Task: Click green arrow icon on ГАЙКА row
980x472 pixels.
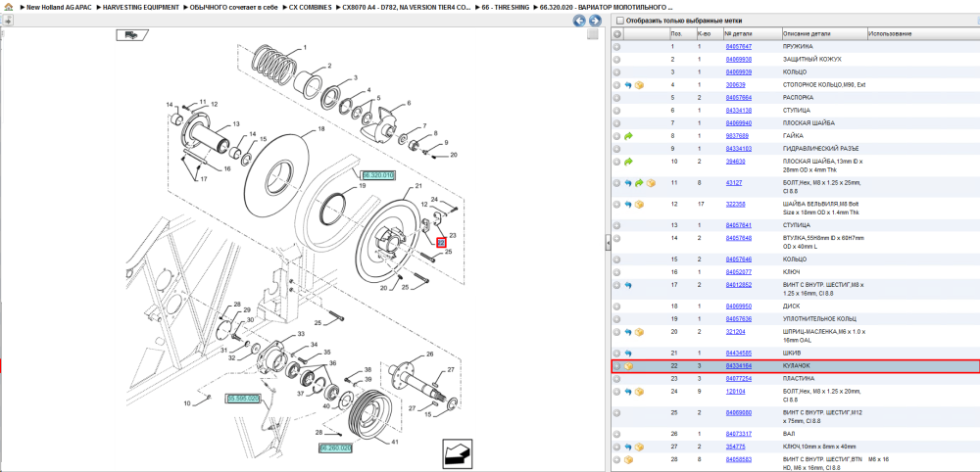Action: pos(629,136)
